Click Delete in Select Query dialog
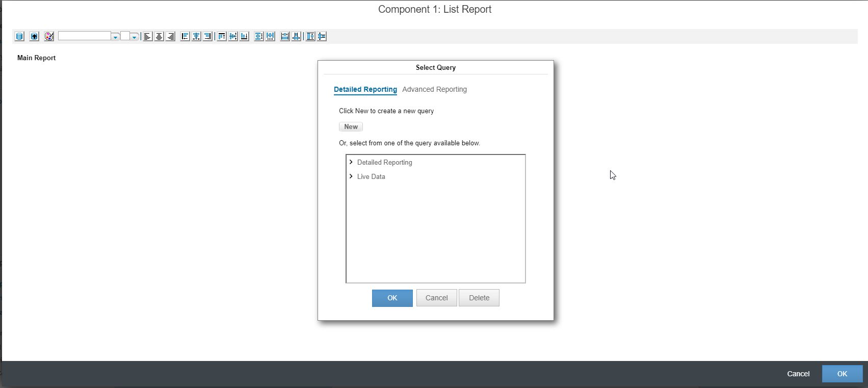868x388 pixels. 479,298
